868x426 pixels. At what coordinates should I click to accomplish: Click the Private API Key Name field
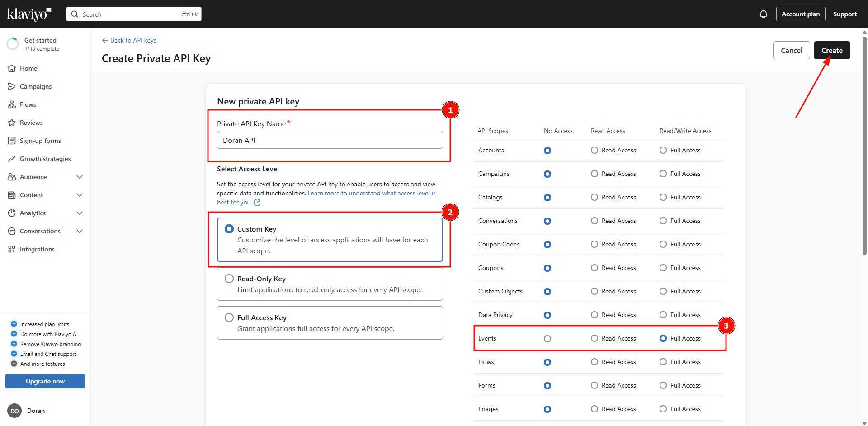[330, 140]
